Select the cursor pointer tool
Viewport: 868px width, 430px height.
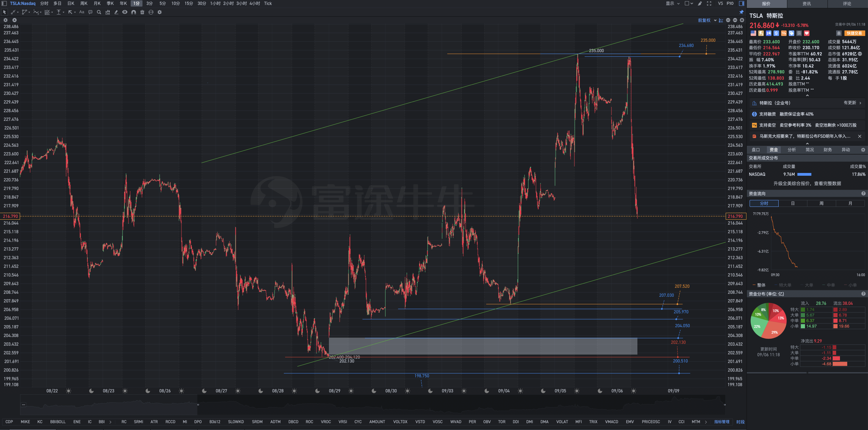pyautogui.click(x=5, y=12)
